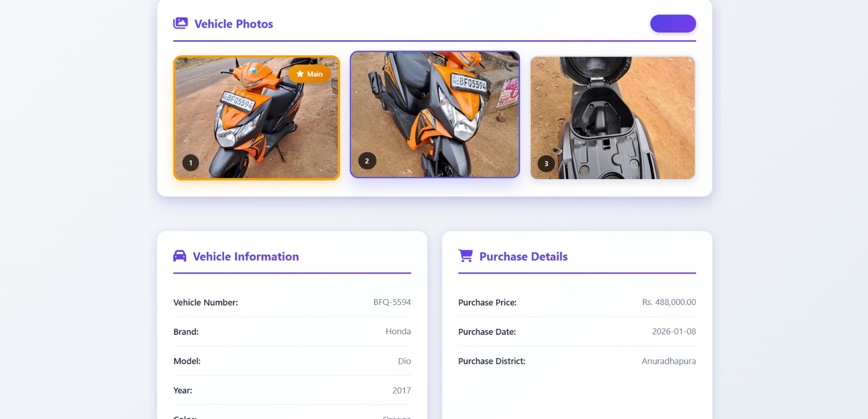Click the Vehicle Photos gallery icon

[x=180, y=23]
